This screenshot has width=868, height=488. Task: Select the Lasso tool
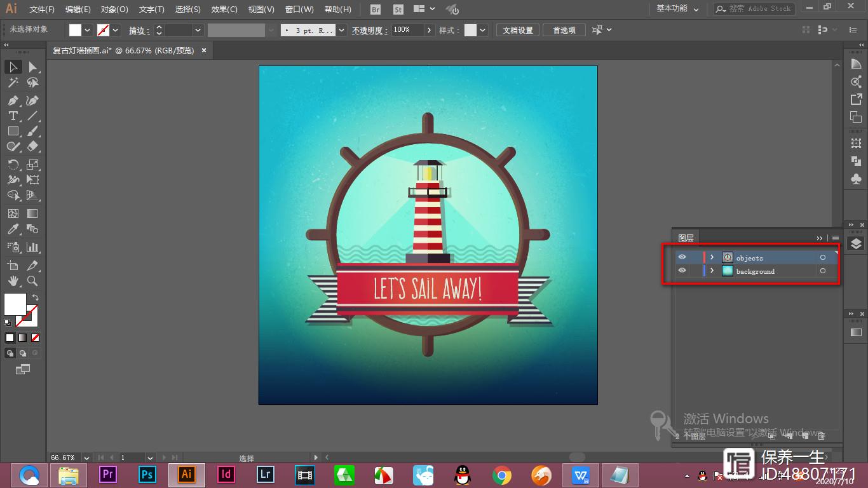pyautogui.click(x=32, y=83)
